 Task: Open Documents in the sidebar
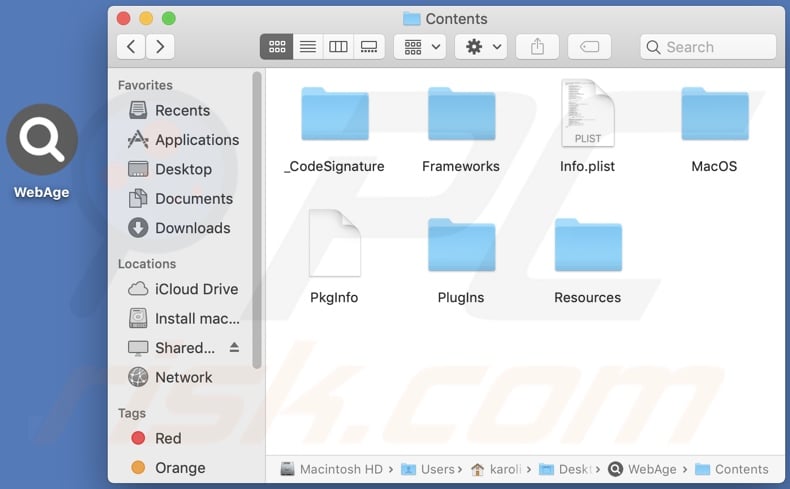point(180,198)
